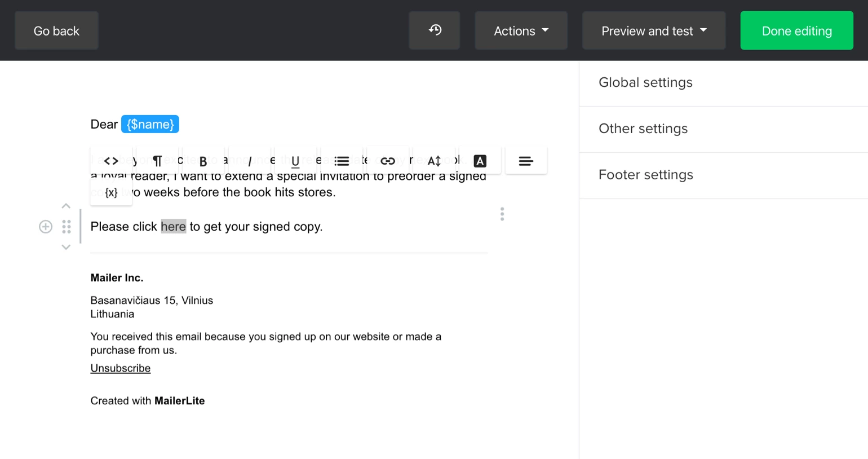Screen dimensions: 868x459
Task: Toggle underline formatting
Action: pos(295,161)
